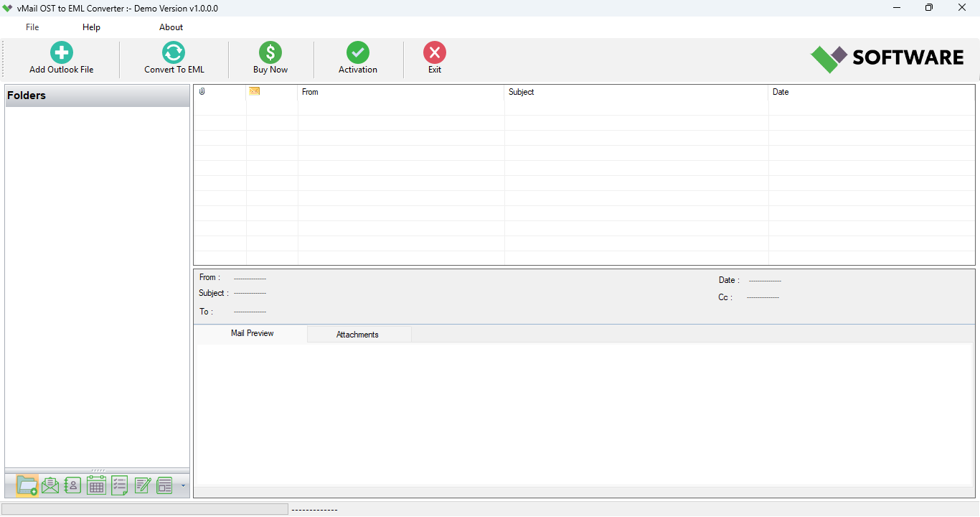The image size is (980, 517).
Task: Select the Journal view icon
Action: tap(164, 485)
